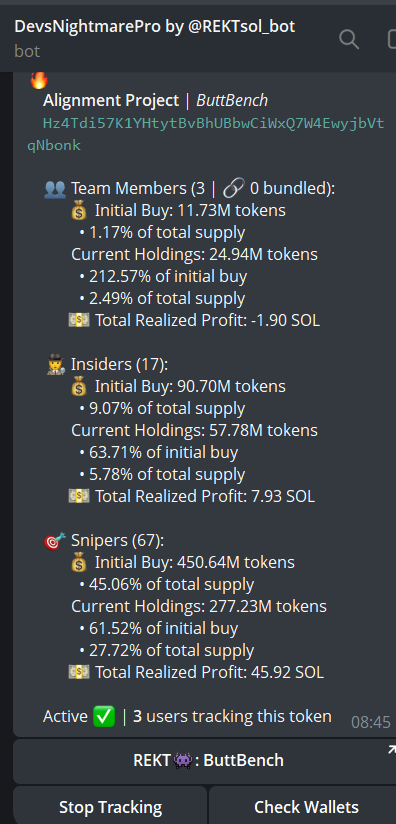Open the REKT: ButtBench link button
Screen dimensions: 396x824
205,760
